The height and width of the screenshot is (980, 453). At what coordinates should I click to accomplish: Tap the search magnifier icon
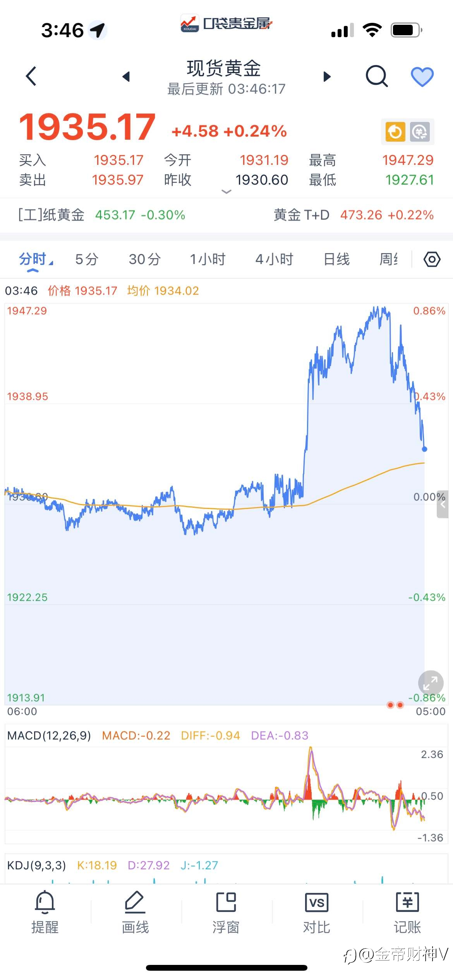377,76
